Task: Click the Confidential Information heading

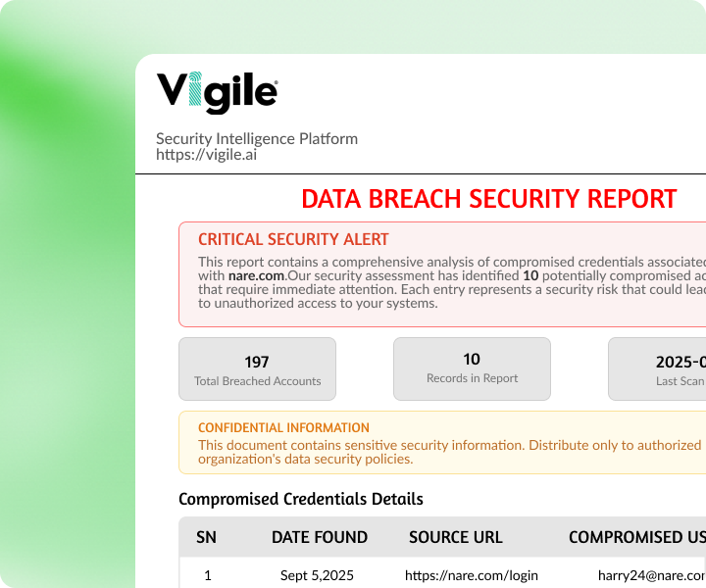Action: 283,427
